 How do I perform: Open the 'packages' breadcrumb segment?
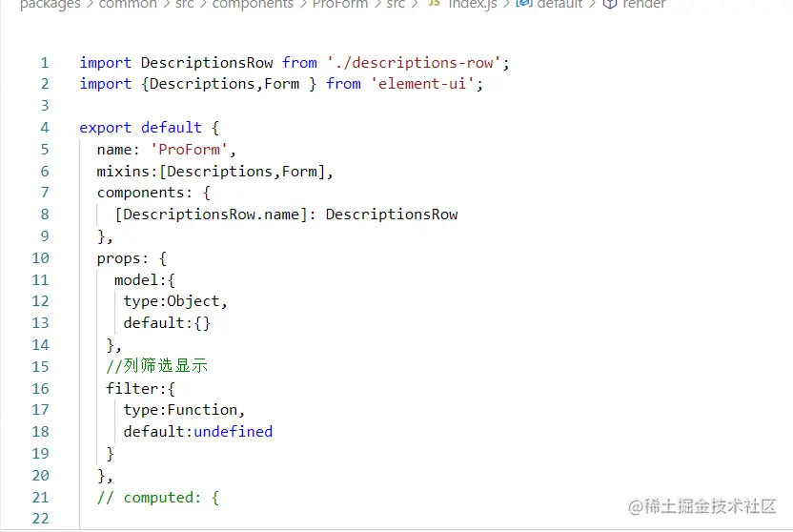(51, 4)
